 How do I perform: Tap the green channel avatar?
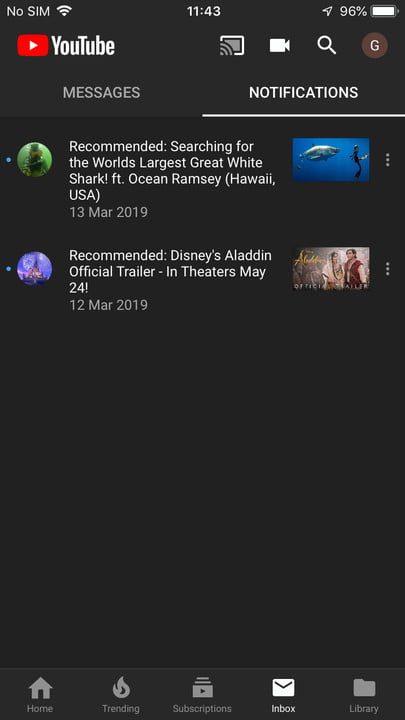[34, 160]
